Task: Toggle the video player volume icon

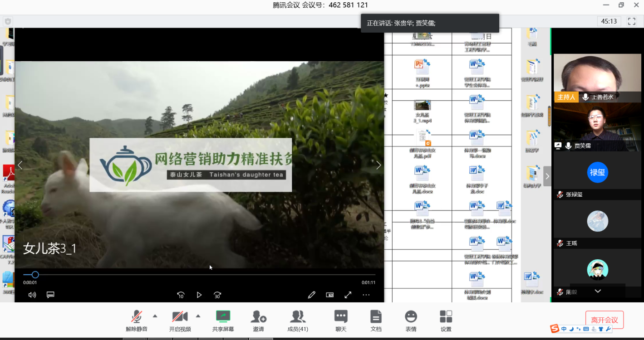Action: 32,295
